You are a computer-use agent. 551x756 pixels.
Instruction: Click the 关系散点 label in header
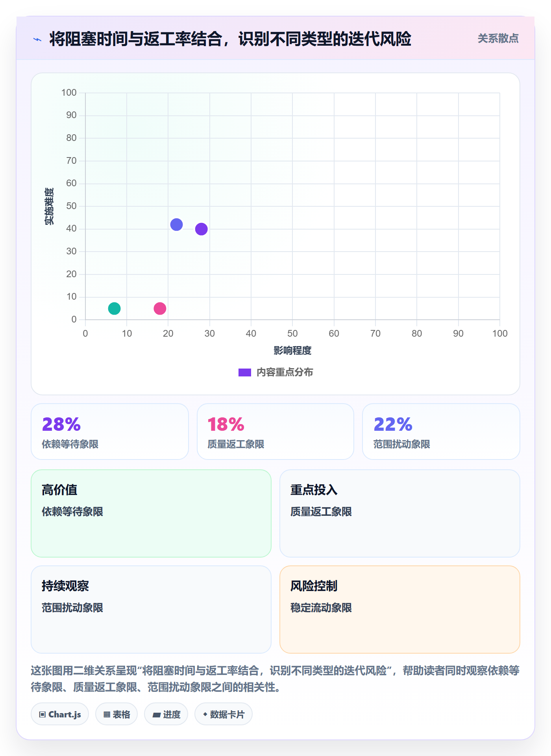pos(498,39)
